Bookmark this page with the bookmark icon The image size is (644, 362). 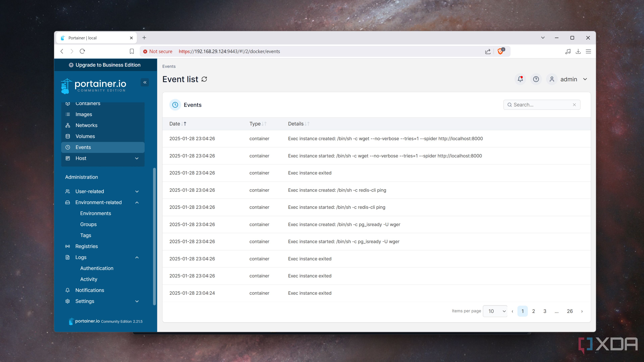pos(132,51)
